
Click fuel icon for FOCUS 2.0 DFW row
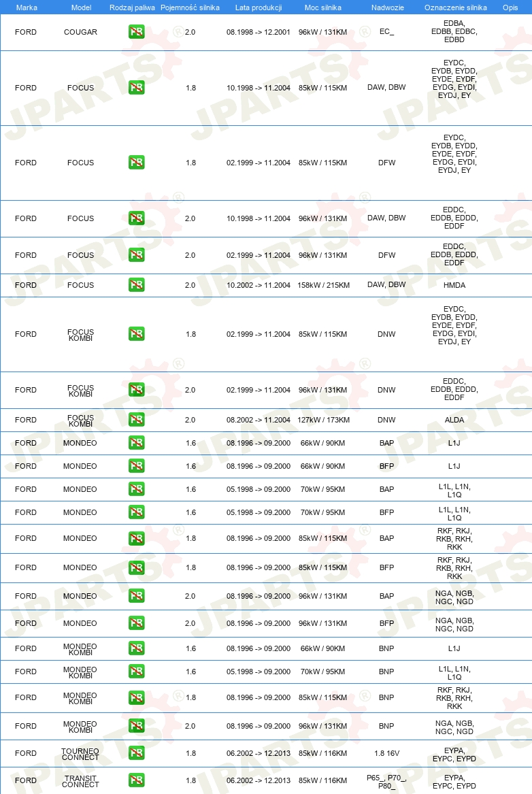point(137,254)
